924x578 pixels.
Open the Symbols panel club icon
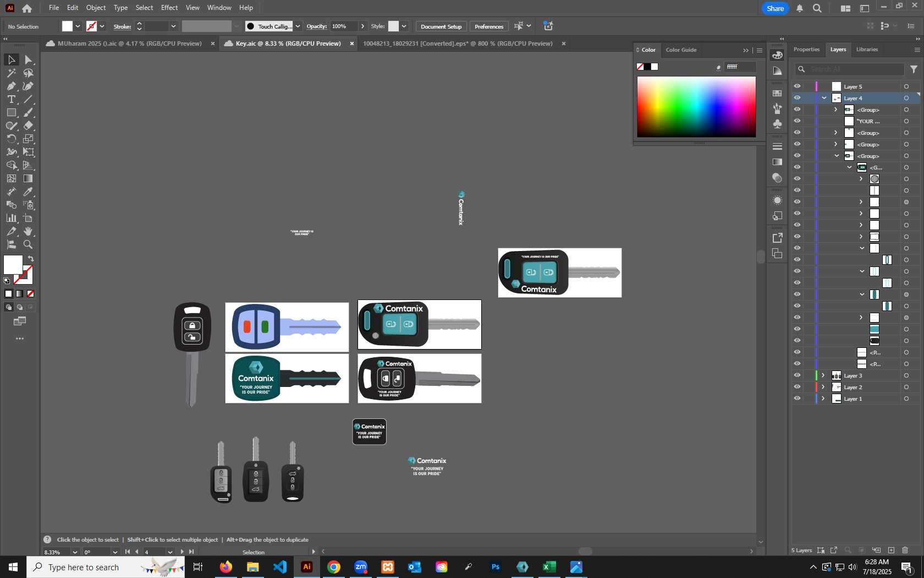(777, 124)
